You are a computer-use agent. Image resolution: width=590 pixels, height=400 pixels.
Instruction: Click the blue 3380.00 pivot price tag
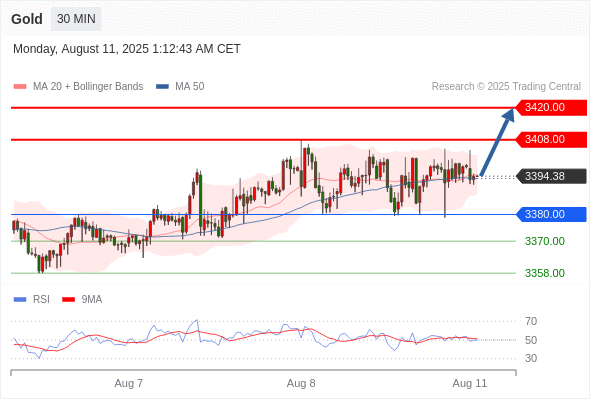point(551,214)
